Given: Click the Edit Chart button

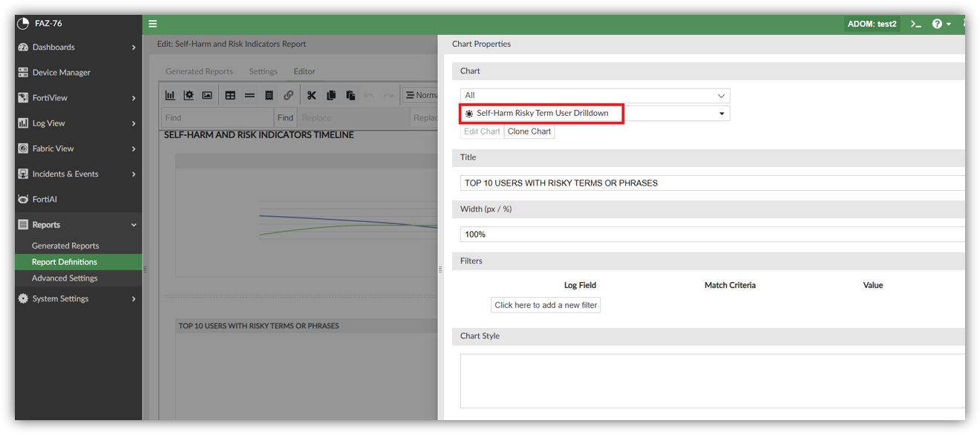Looking at the screenshot, I should click(482, 131).
